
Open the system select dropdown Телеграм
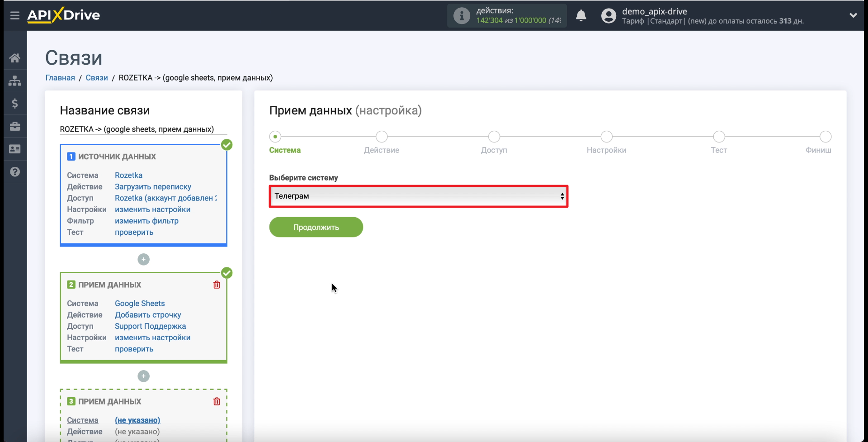(x=419, y=196)
